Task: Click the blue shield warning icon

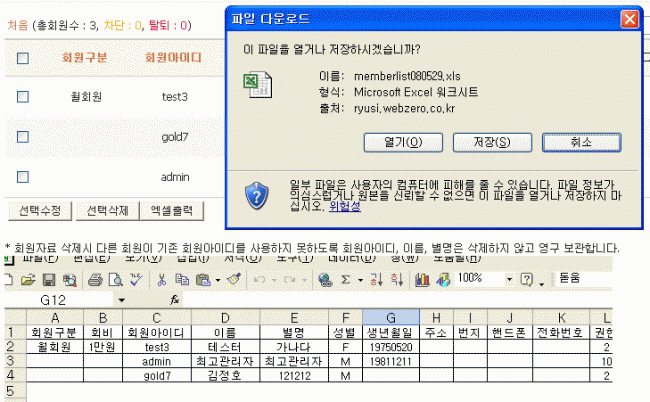Action: point(257,196)
